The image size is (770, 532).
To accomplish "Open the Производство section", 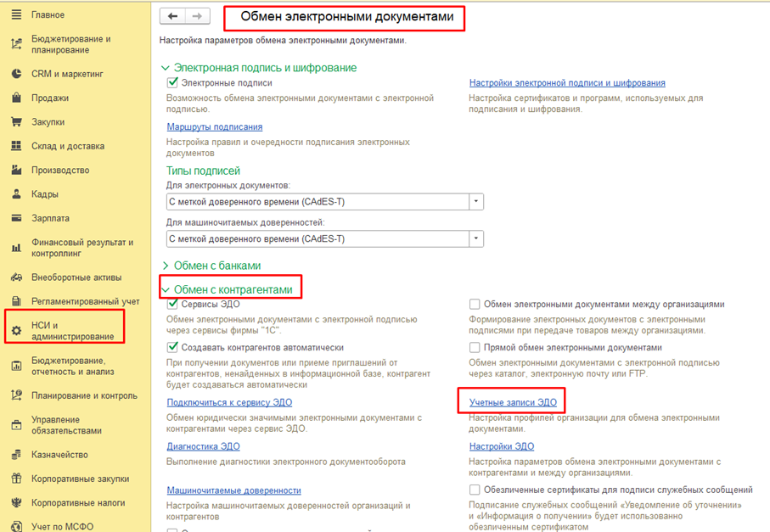I will point(60,170).
